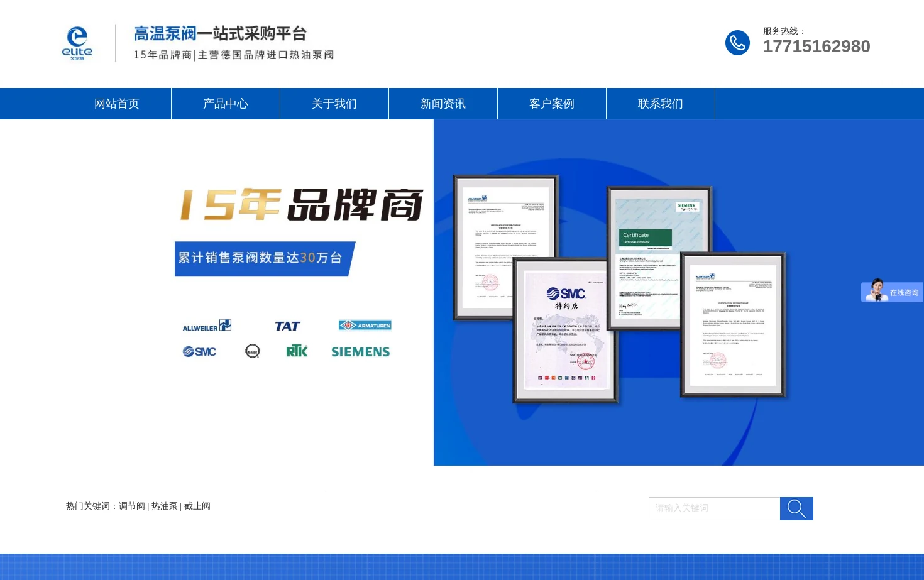This screenshot has height=580, width=924.
Task: Click the blue phone hotline icon
Action: coord(737,43)
